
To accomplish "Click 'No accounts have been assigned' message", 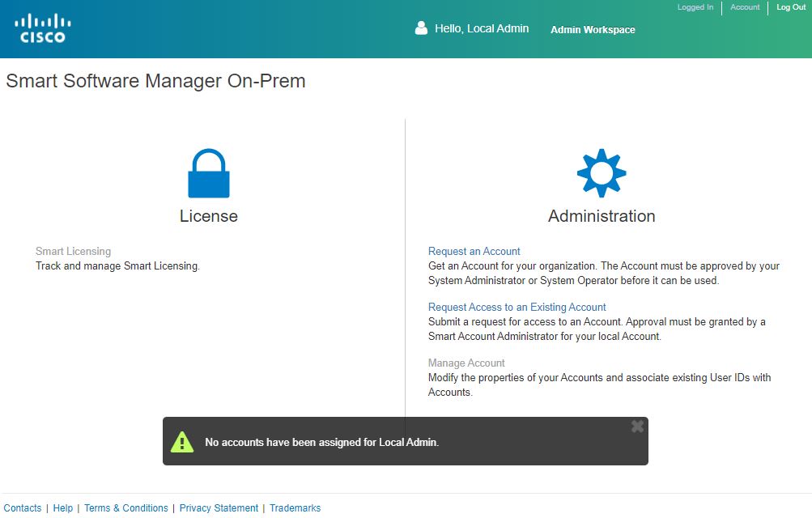I will click(321, 443).
